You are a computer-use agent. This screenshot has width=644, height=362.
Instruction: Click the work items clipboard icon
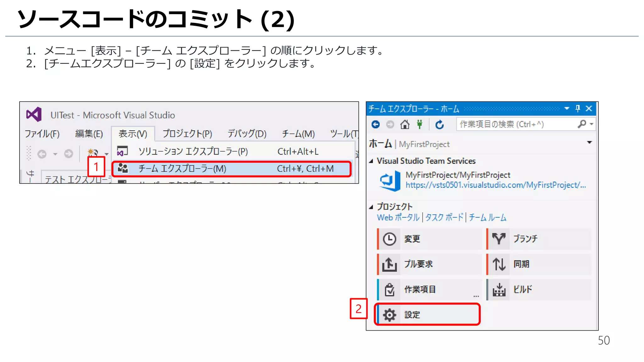pos(390,289)
